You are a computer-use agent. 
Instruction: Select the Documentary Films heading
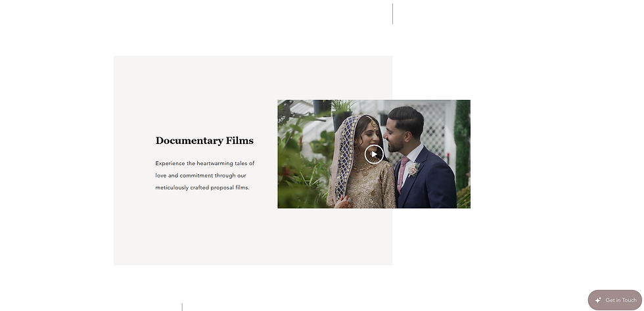point(204,141)
